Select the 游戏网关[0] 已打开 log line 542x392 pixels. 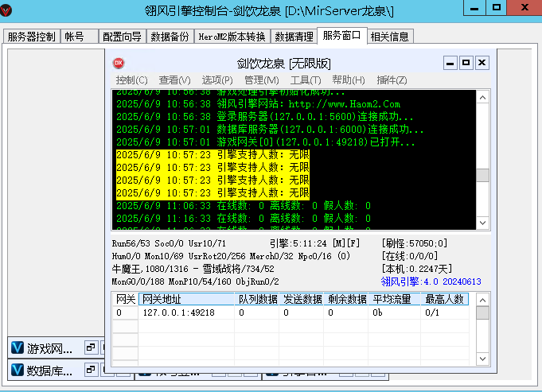pos(266,142)
